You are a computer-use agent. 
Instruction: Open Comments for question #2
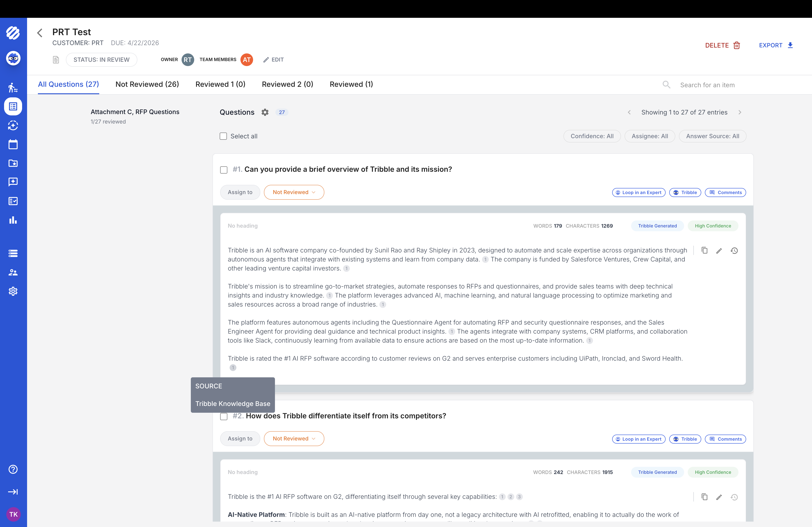(725, 439)
